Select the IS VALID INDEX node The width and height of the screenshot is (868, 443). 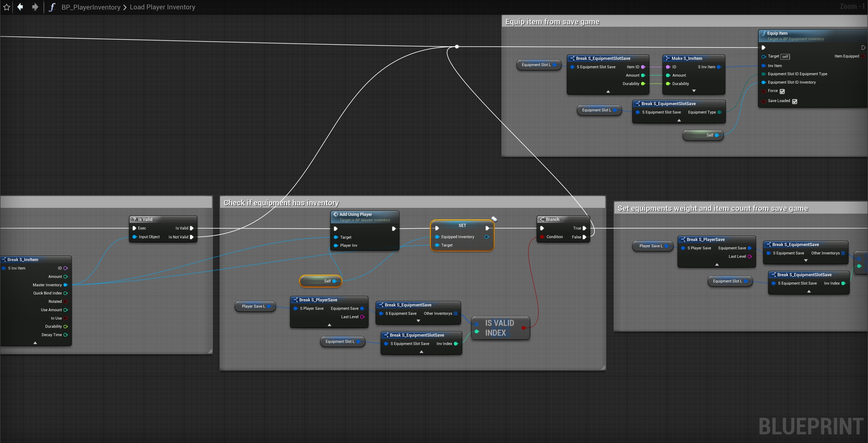(x=499, y=328)
